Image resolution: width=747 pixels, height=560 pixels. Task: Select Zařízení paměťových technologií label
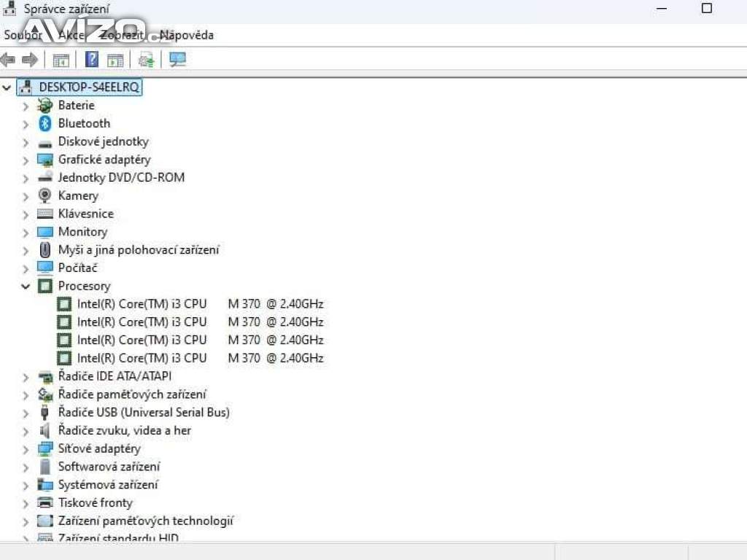146,521
